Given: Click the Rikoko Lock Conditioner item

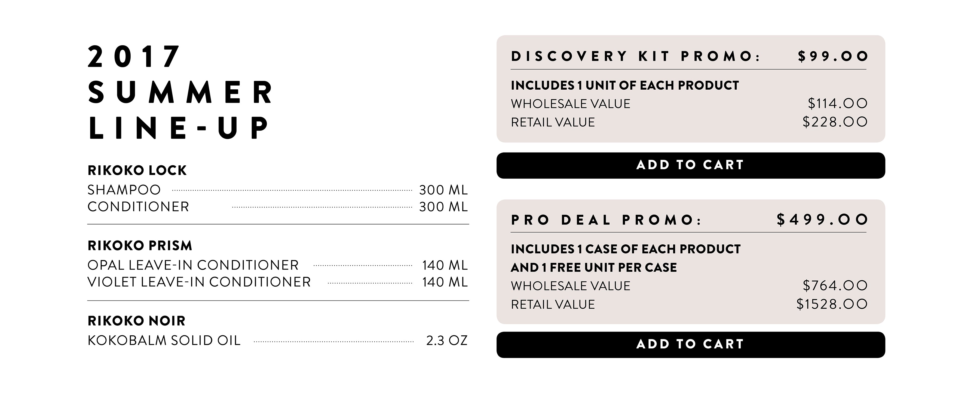Looking at the screenshot, I should coord(278,207).
